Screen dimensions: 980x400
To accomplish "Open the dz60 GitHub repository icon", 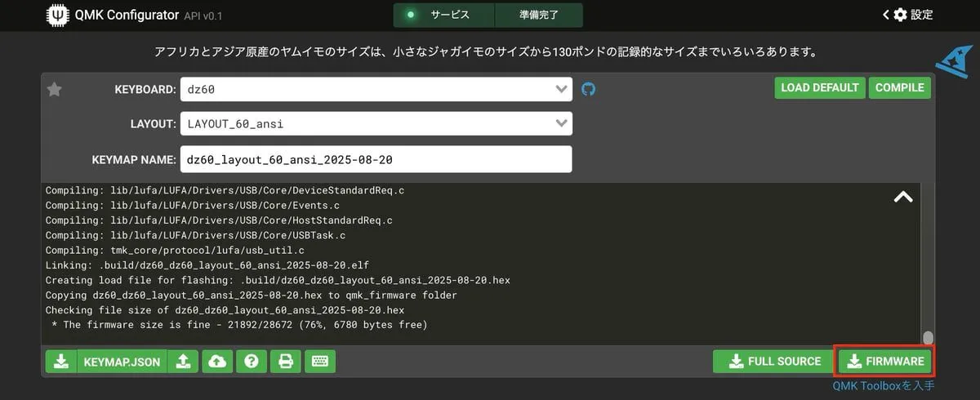I will [x=588, y=89].
